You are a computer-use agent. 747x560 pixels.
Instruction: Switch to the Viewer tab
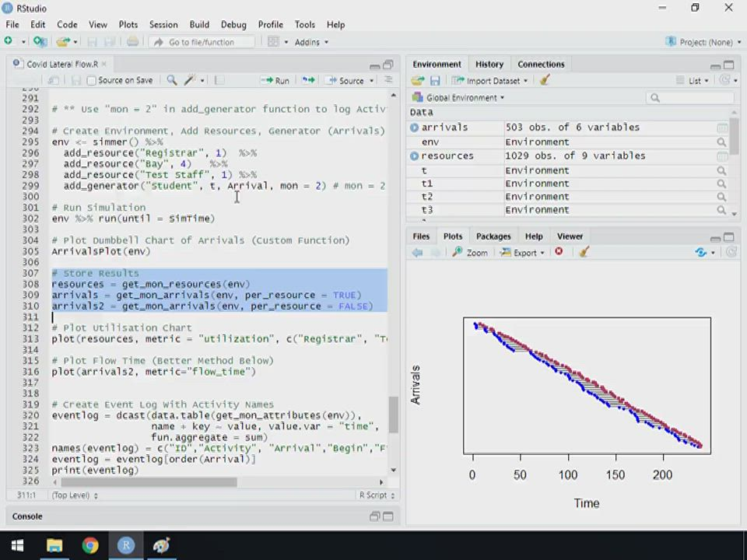(x=570, y=236)
